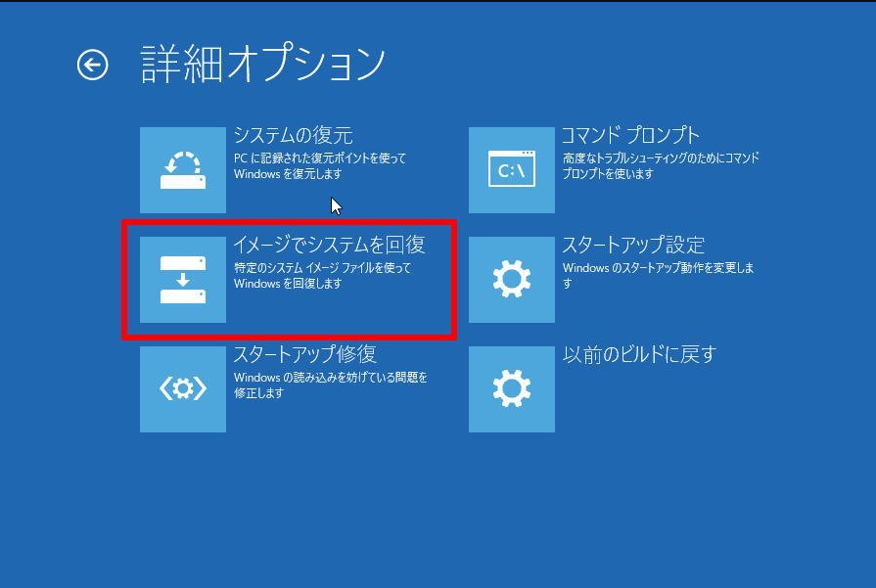Select the 以前のビルドに戻す title text
Image resolution: width=876 pixels, height=588 pixels.
tap(639, 354)
